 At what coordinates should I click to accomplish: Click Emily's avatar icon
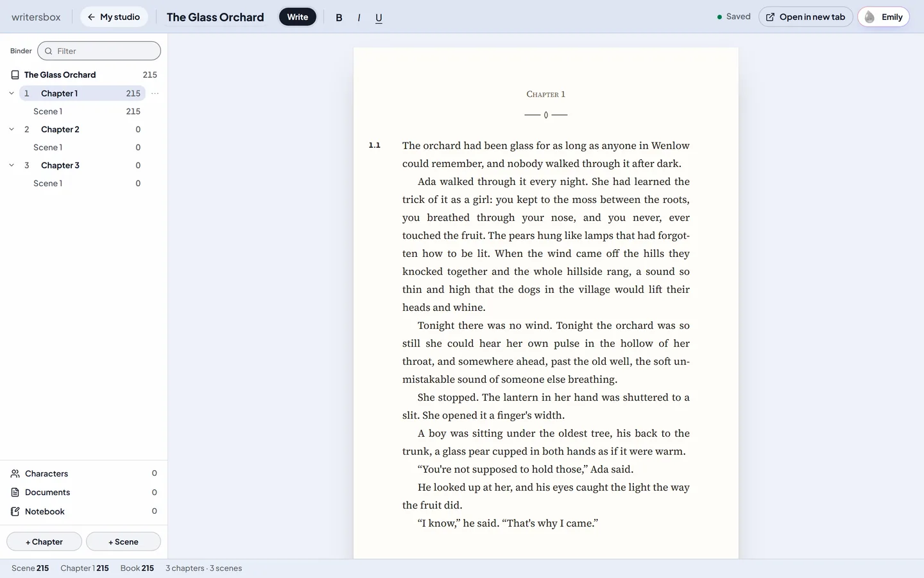(869, 17)
